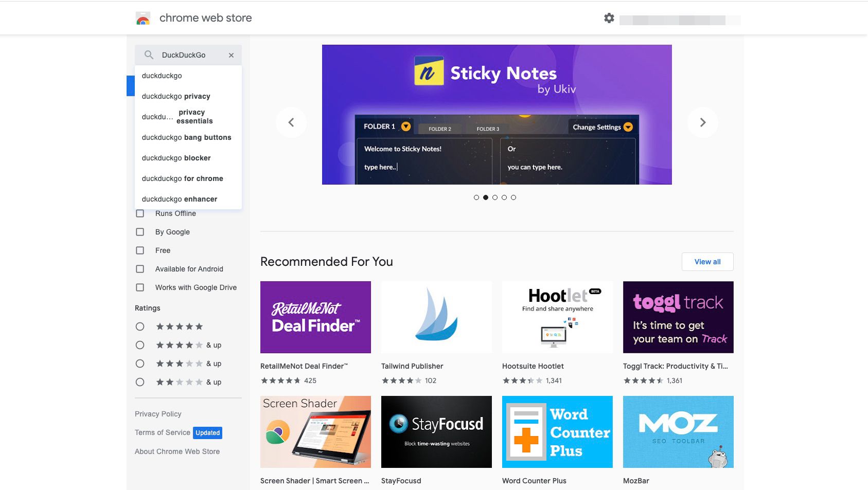The height and width of the screenshot is (490, 868).
Task: Open the settings gear icon
Action: click(x=609, y=18)
